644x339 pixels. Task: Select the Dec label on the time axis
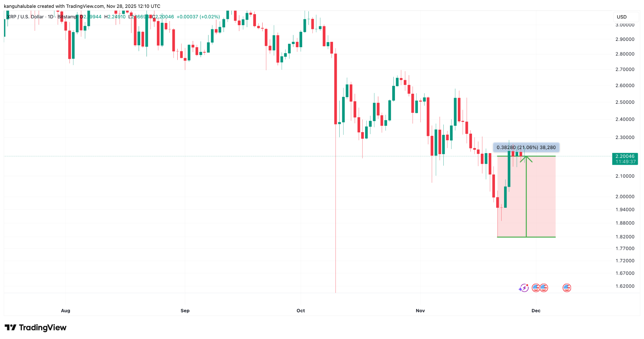click(x=536, y=310)
